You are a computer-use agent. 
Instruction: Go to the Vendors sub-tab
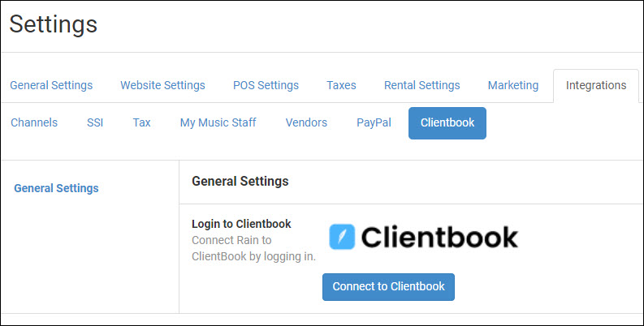coord(306,122)
